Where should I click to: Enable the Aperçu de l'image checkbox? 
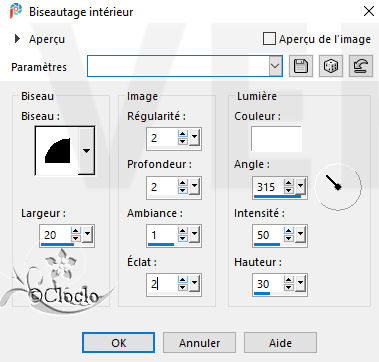tap(269, 39)
